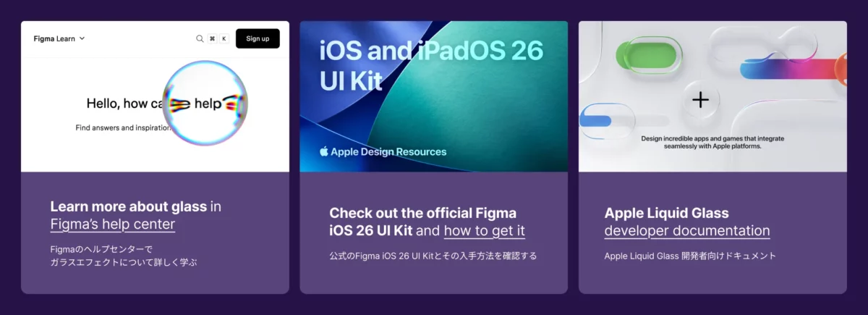
Task: Expand the Figma Learn dropdown chevron
Action: click(x=82, y=38)
